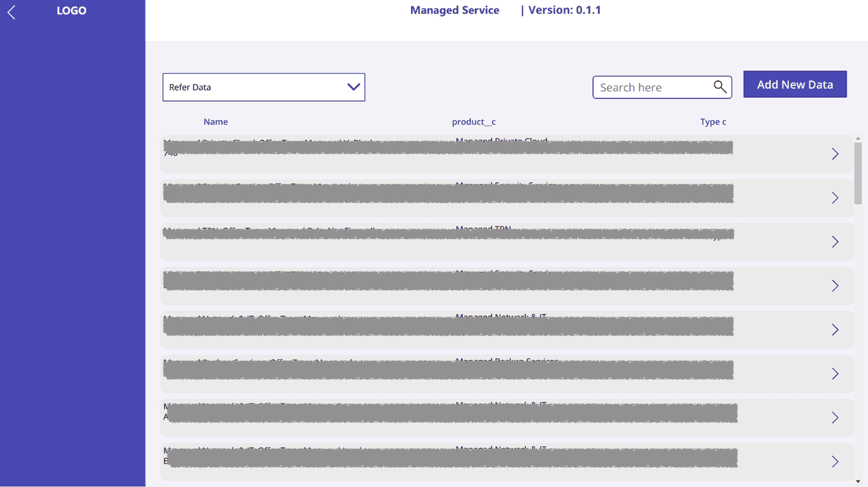Viewport: 868px width, 487px height.
Task: Click the list's vertical scrollbar thumb
Action: [858, 172]
